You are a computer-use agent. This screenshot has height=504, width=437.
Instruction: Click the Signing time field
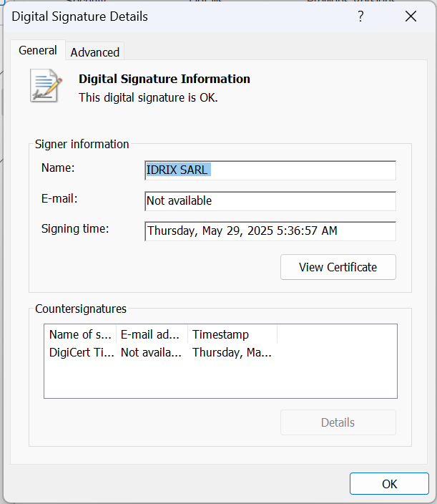270,231
